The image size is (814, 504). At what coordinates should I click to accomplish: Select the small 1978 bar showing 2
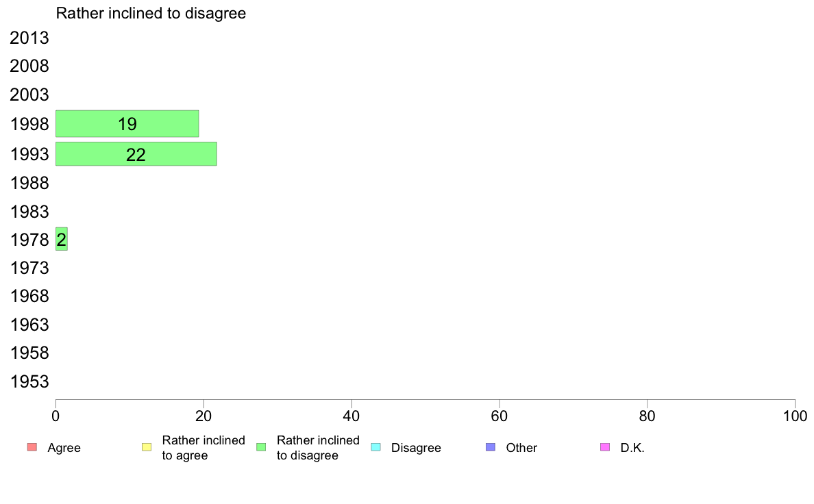point(61,239)
